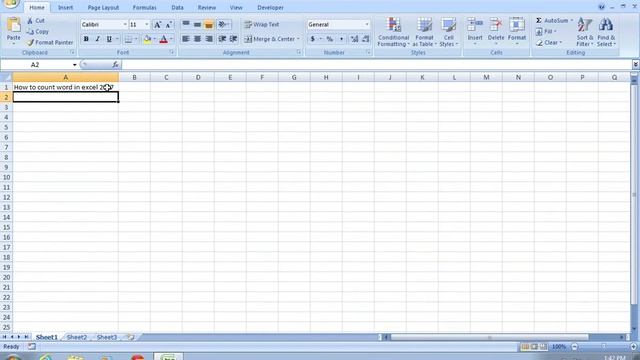Open Cell Styles gallery
Image resolution: width=640 pixels, height=360 pixels.
point(449,32)
